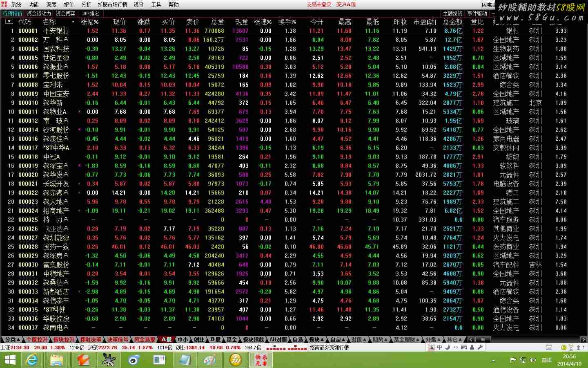Screen dimensions: 588x368
Task: Expand the 板块 bottom tab arrow
Action: point(316,339)
